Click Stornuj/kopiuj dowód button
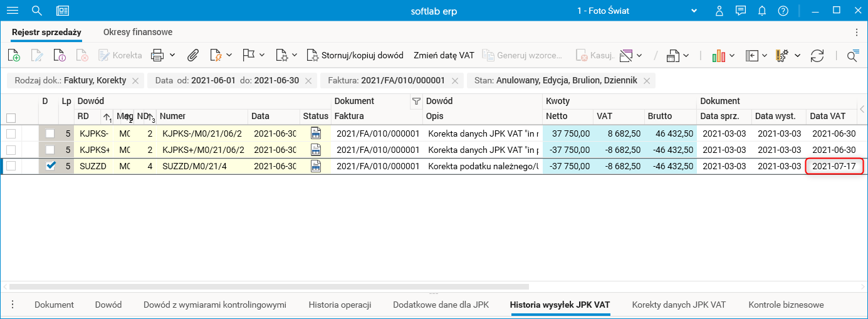868x319 pixels. (x=355, y=55)
